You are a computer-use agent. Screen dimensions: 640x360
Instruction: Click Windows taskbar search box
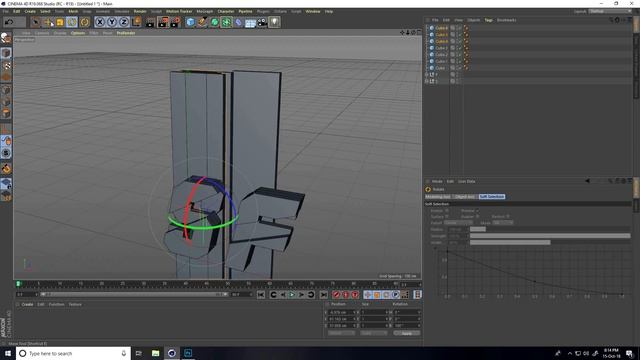click(73, 353)
